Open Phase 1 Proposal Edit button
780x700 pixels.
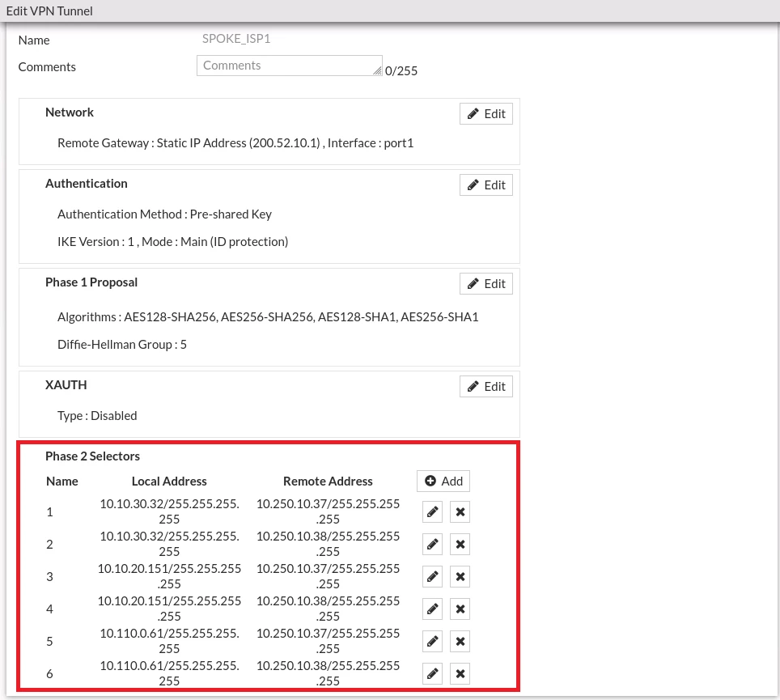point(486,283)
